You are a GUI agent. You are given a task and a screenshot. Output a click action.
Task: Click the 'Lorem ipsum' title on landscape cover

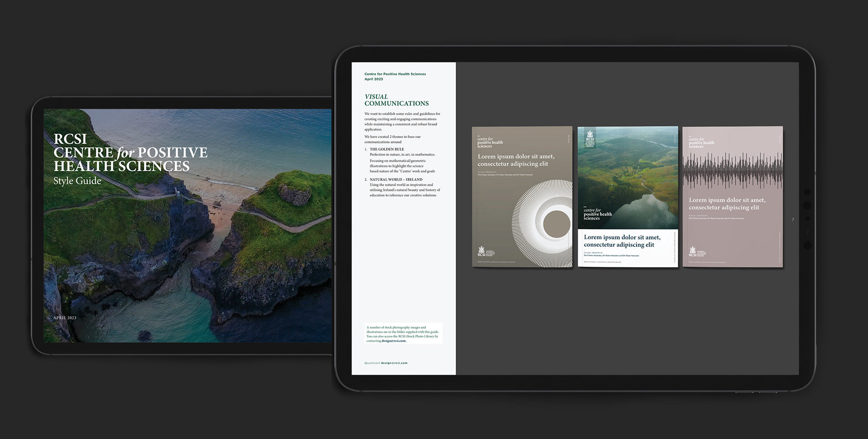pyautogui.click(x=622, y=241)
